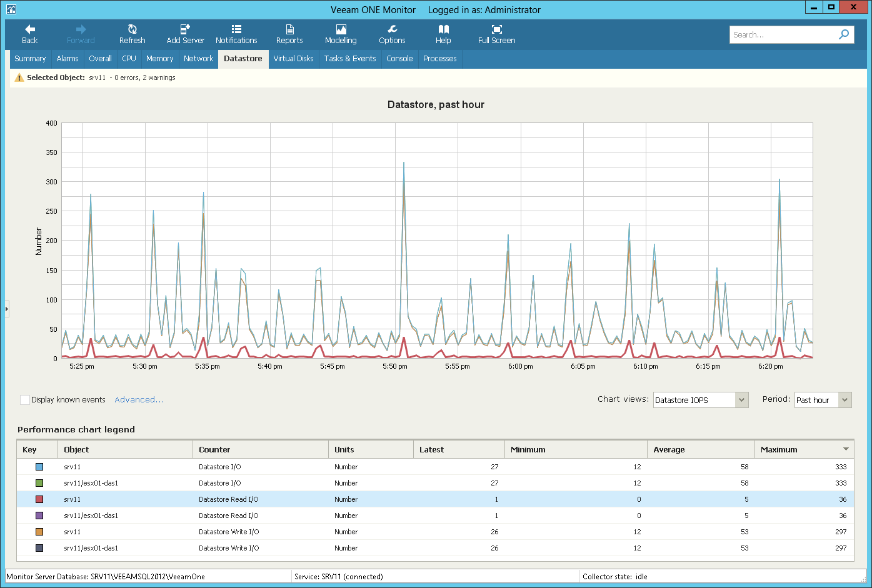Image resolution: width=872 pixels, height=588 pixels.
Task: Click the '0 errors, 2 warnings' text
Action: pos(144,77)
